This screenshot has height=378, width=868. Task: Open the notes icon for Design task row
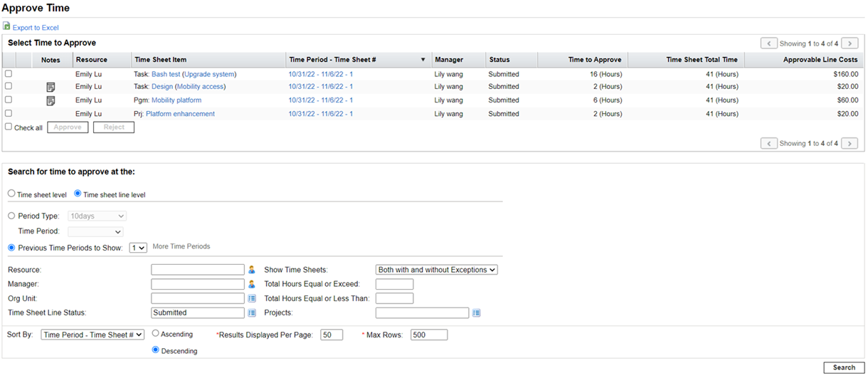point(51,87)
